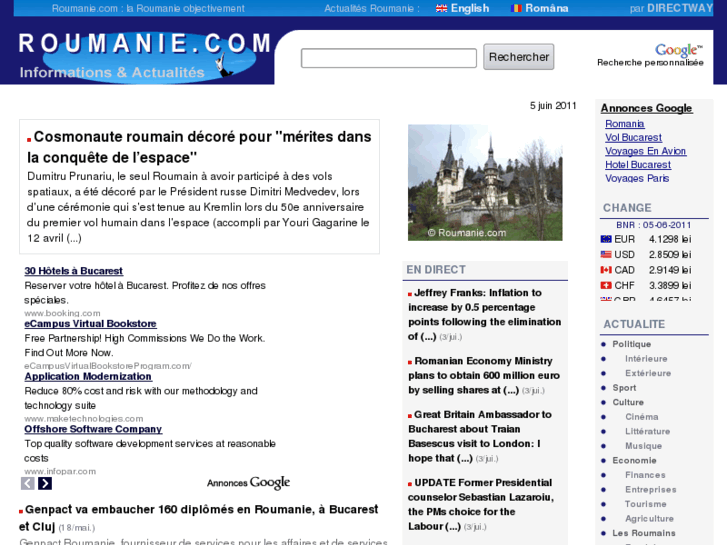Click the CHF flag icon in Change
Screen dimensions: 727x545
606,285
